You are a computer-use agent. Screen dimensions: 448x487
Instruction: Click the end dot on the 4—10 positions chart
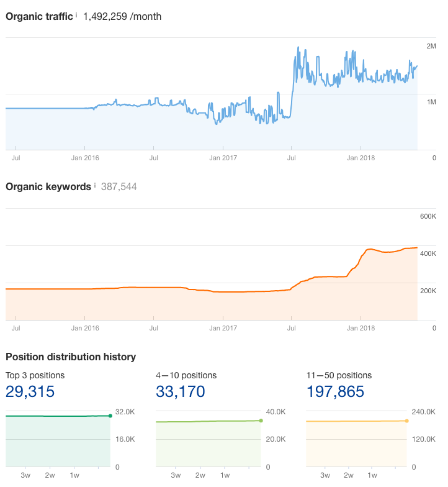point(261,421)
